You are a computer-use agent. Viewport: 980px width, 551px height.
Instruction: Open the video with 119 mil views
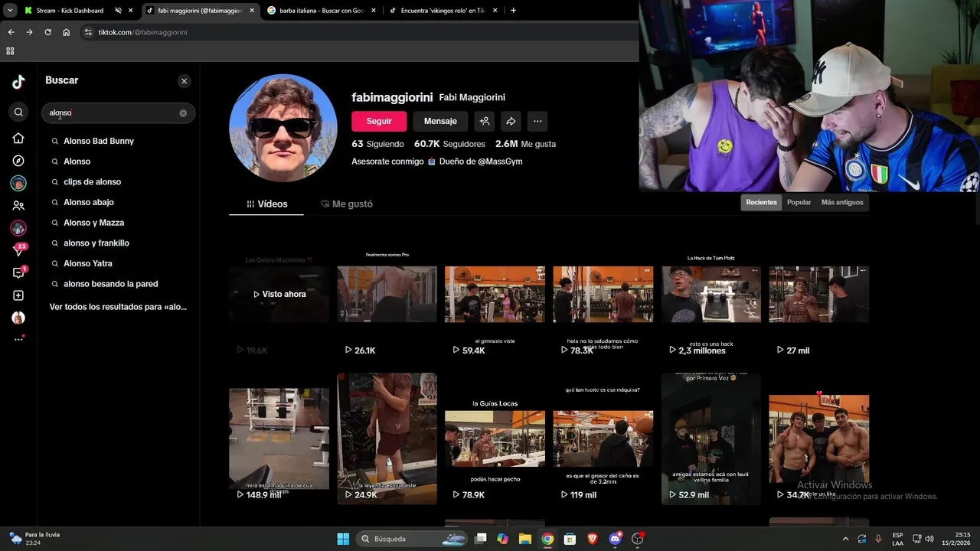click(603, 439)
